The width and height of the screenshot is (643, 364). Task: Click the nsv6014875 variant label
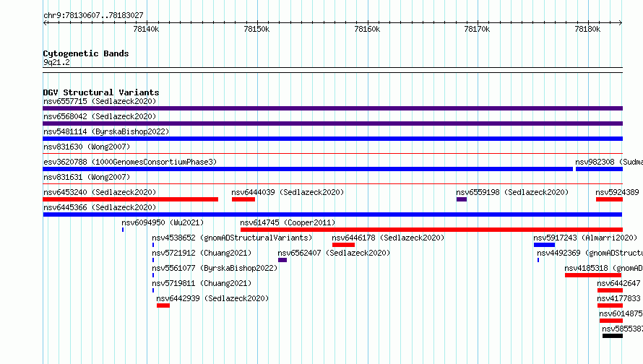(621, 313)
